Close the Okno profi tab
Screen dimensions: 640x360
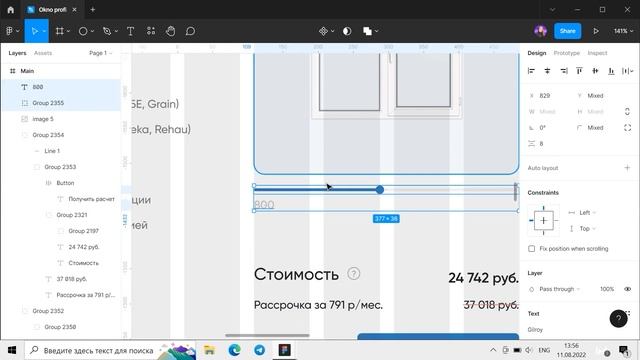point(74,9)
